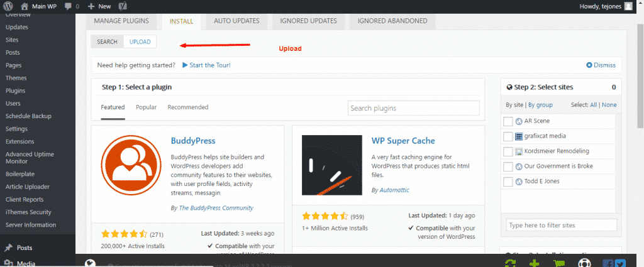Image resolution: width=644 pixels, height=267 pixels.
Task: Click Select All sites link
Action: click(593, 105)
